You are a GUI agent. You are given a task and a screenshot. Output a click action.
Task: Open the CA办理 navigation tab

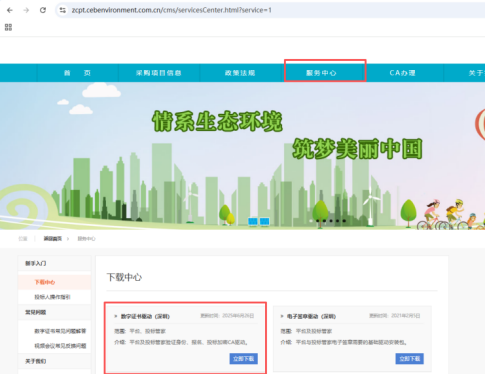pos(403,73)
